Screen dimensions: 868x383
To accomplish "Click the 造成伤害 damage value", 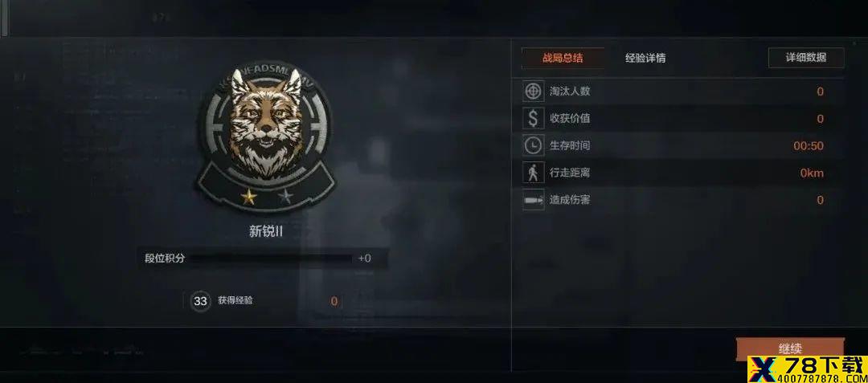I will [821, 200].
